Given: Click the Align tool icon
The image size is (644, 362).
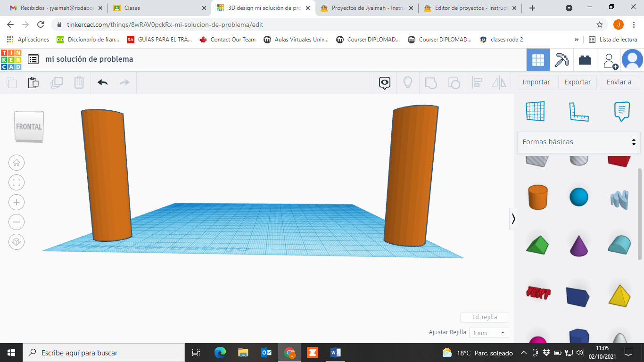Looking at the screenshot, I should coord(477,83).
